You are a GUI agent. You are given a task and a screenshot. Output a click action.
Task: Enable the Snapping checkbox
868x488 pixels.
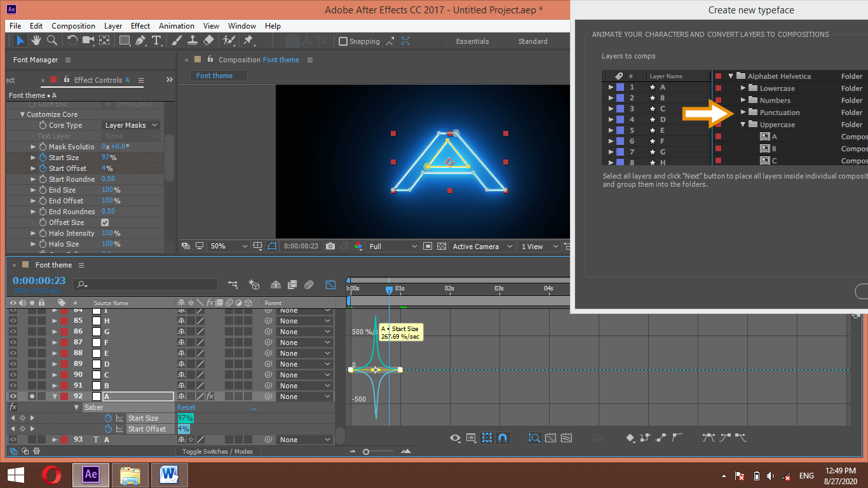[x=343, y=41]
